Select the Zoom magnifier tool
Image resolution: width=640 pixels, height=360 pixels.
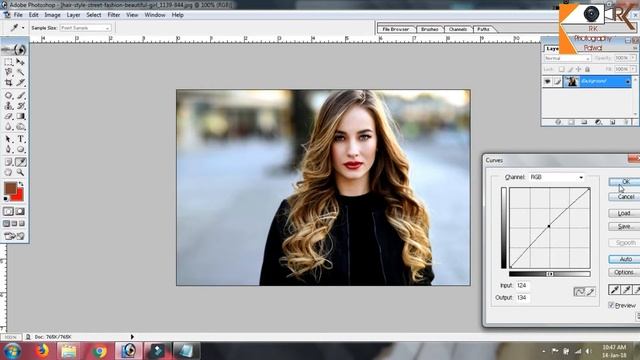20,172
